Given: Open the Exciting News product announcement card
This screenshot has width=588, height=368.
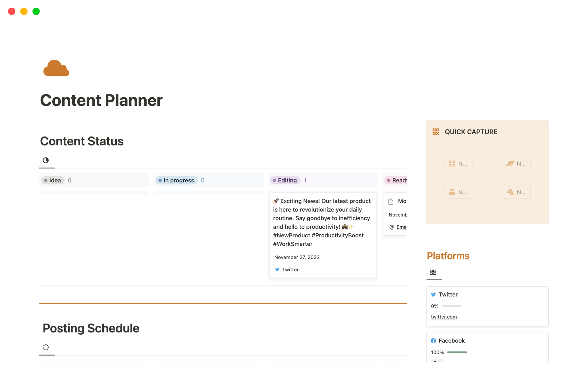Looking at the screenshot, I should tap(322, 222).
